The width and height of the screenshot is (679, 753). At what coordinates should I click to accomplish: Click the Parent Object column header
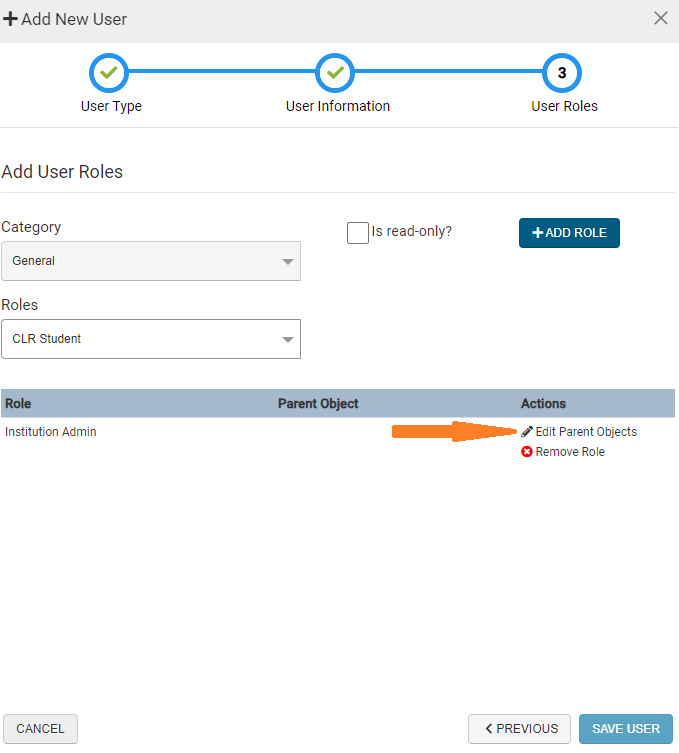pyautogui.click(x=318, y=404)
